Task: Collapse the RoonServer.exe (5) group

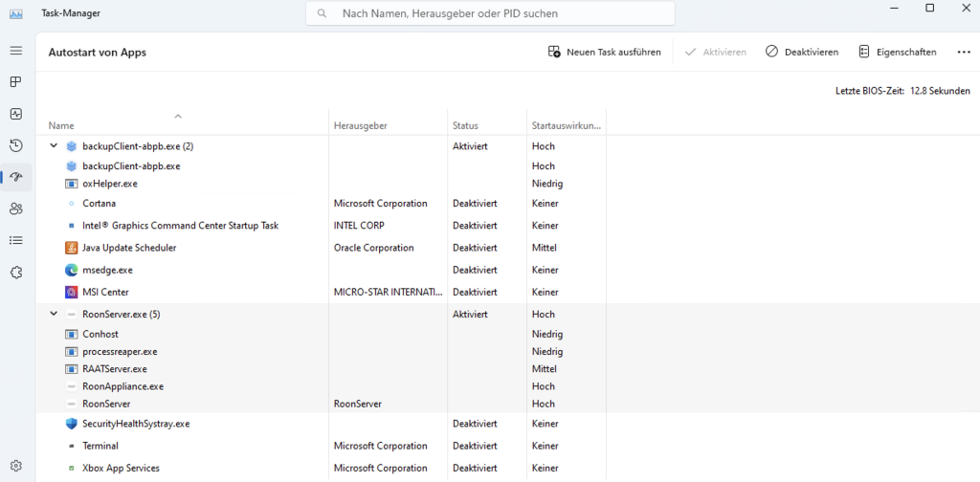Action: [54, 314]
